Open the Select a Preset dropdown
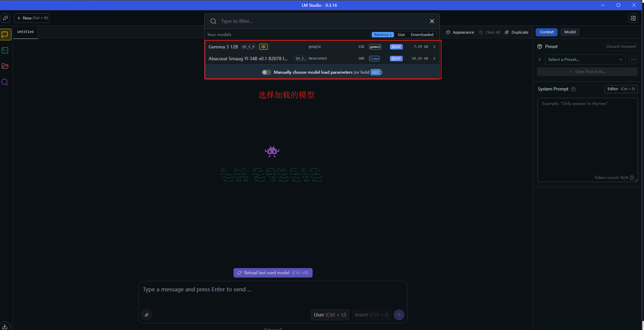Image resolution: width=644 pixels, height=330 pixels. (x=585, y=60)
